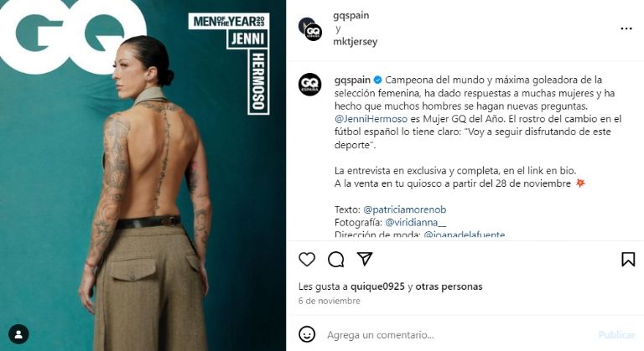644x351 pixels.
Task: Open the stacked profile avatars in header
Action: point(310,29)
